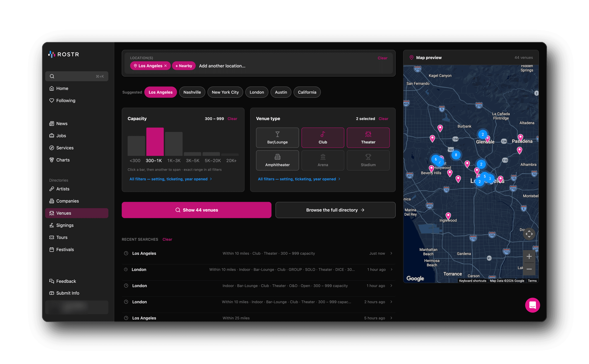Expand All filters link under Capacity
The width and height of the screenshot is (589, 364).
coord(171,179)
